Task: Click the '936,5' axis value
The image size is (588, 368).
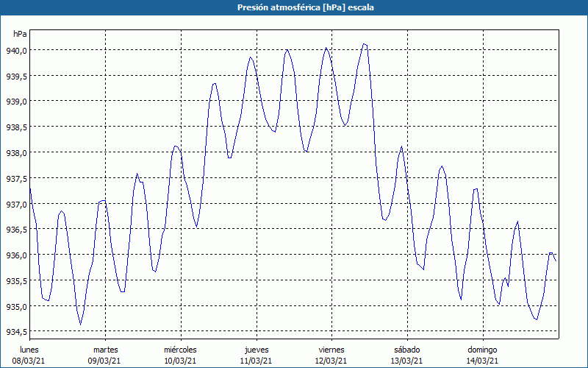Action: pos(16,230)
